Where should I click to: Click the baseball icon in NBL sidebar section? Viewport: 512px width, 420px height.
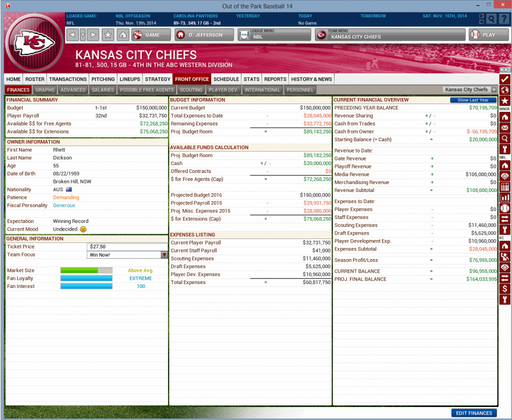click(x=504, y=208)
